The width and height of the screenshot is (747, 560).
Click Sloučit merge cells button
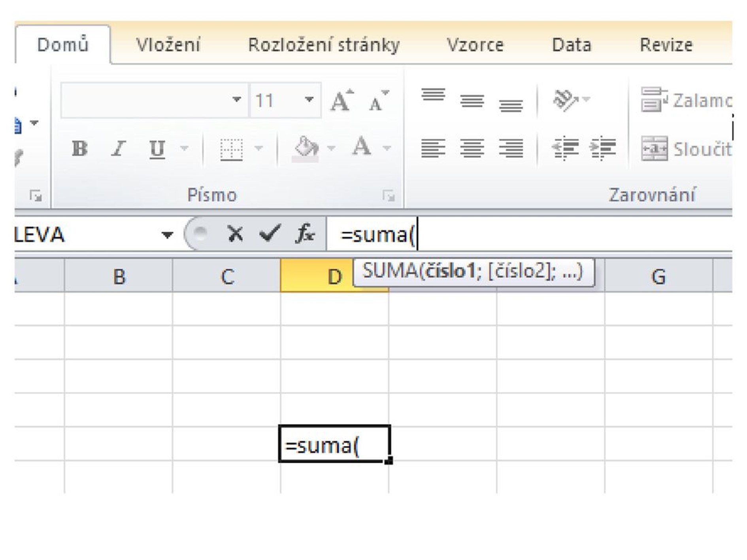[x=686, y=149]
